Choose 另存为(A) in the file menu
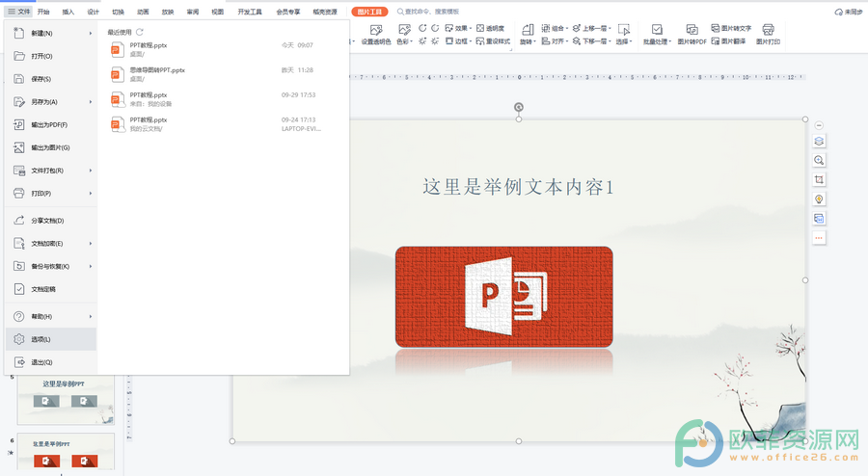 click(x=51, y=102)
